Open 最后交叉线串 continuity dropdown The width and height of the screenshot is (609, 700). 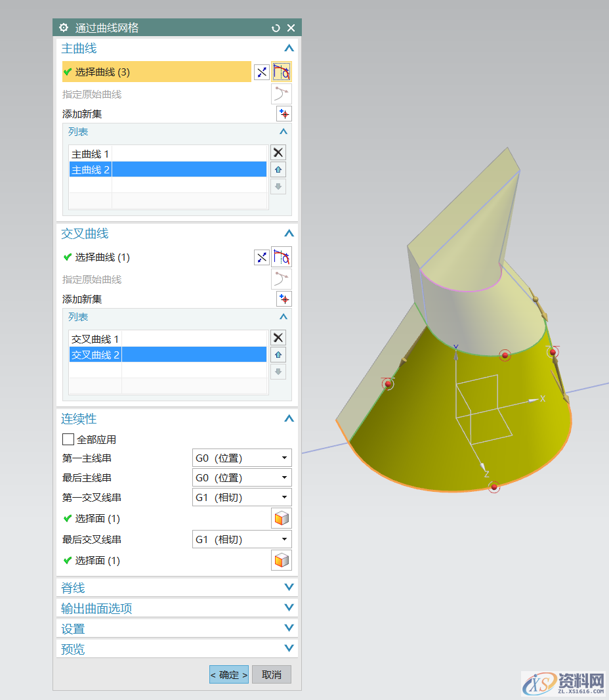coord(241,539)
